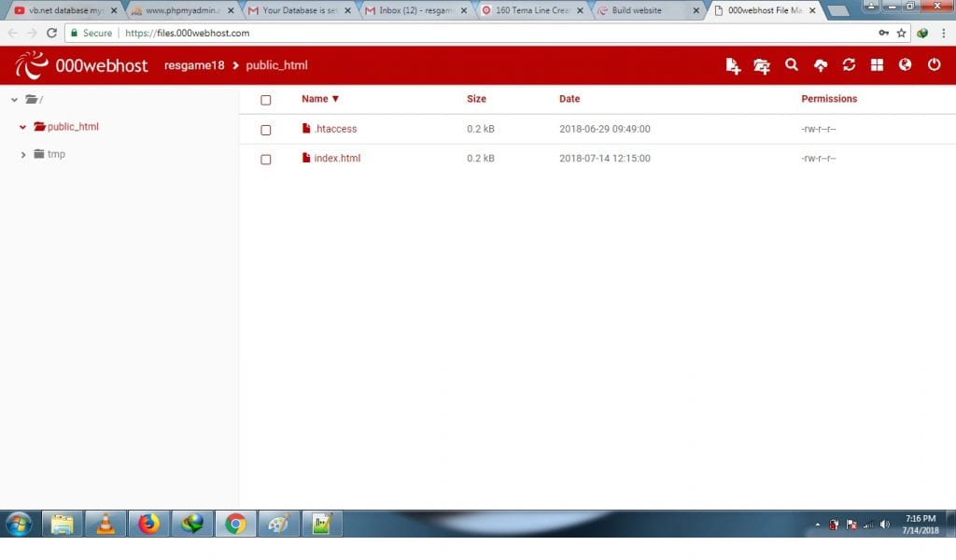Screen dimensions: 956x560
Task: Check the index.html row checkbox
Action: (266, 159)
